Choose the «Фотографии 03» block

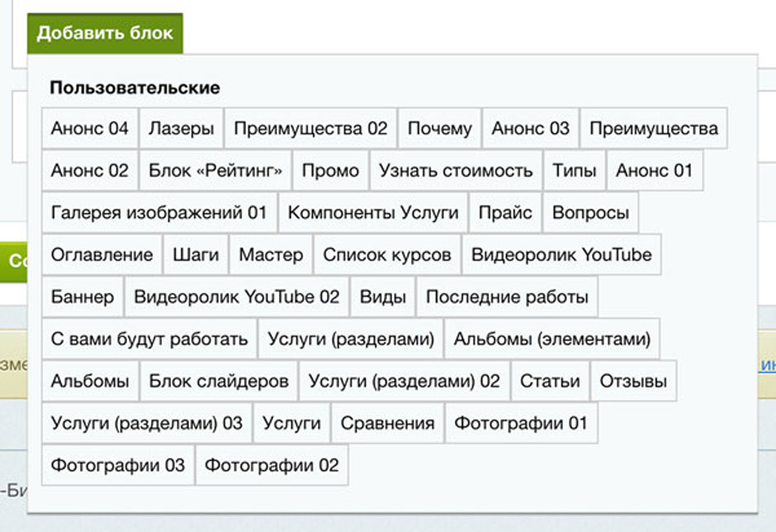pos(118,465)
